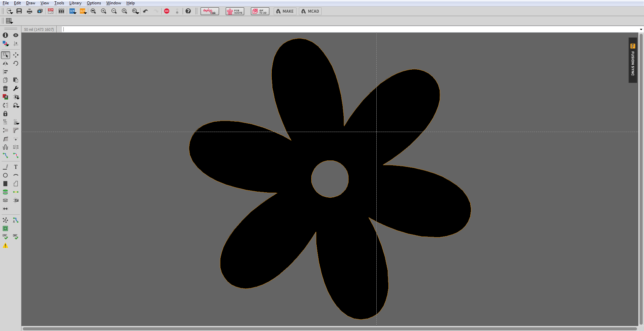Click the Ratsnest tool
Screen dimensions: 644x331
pos(5,220)
